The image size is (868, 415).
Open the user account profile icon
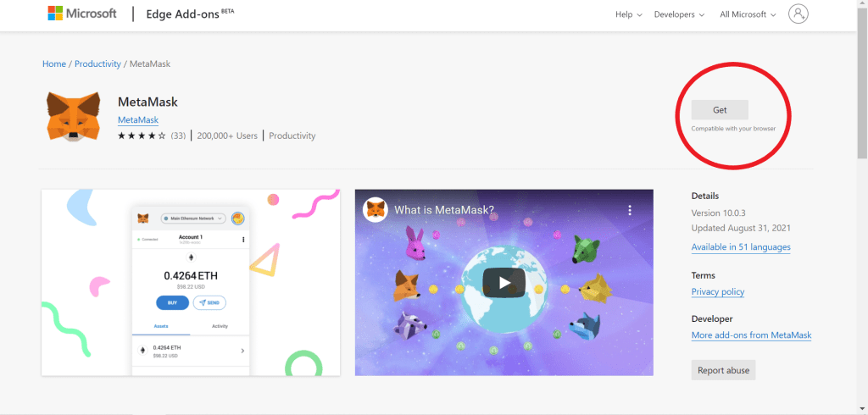pyautogui.click(x=798, y=14)
